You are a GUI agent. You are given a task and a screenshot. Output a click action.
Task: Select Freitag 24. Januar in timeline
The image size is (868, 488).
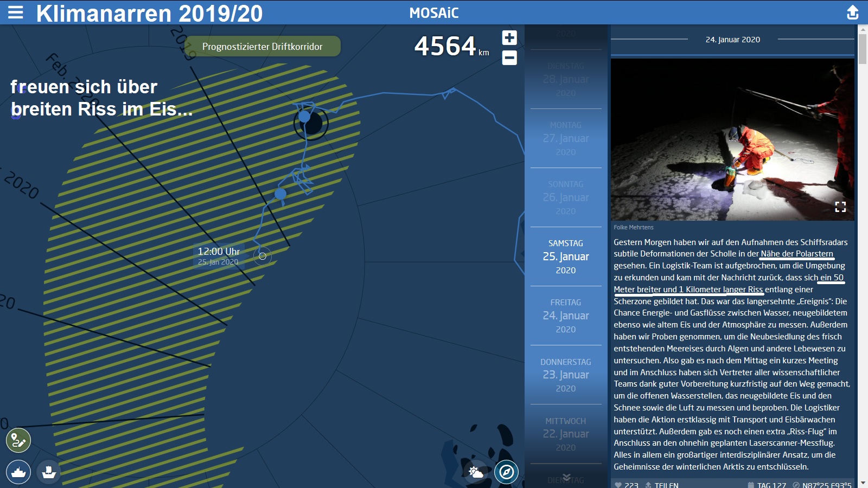click(x=566, y=316)
